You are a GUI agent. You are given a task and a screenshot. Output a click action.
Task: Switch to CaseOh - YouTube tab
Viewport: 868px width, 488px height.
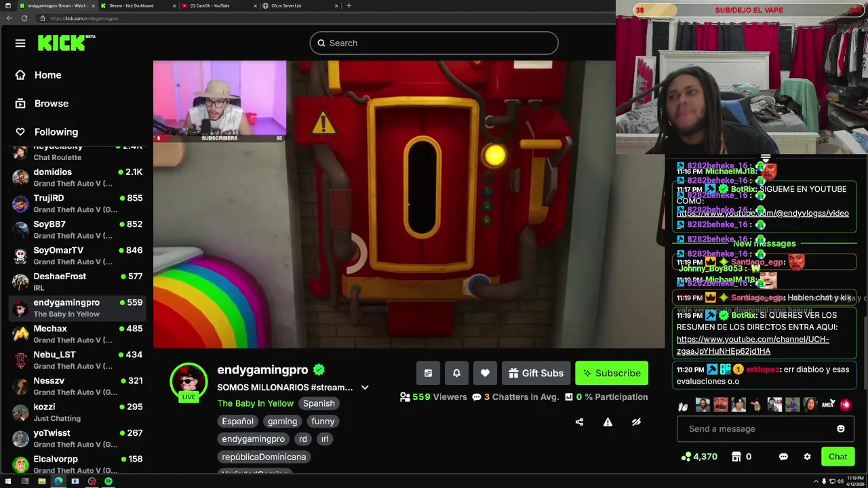(x=219, y=5)
